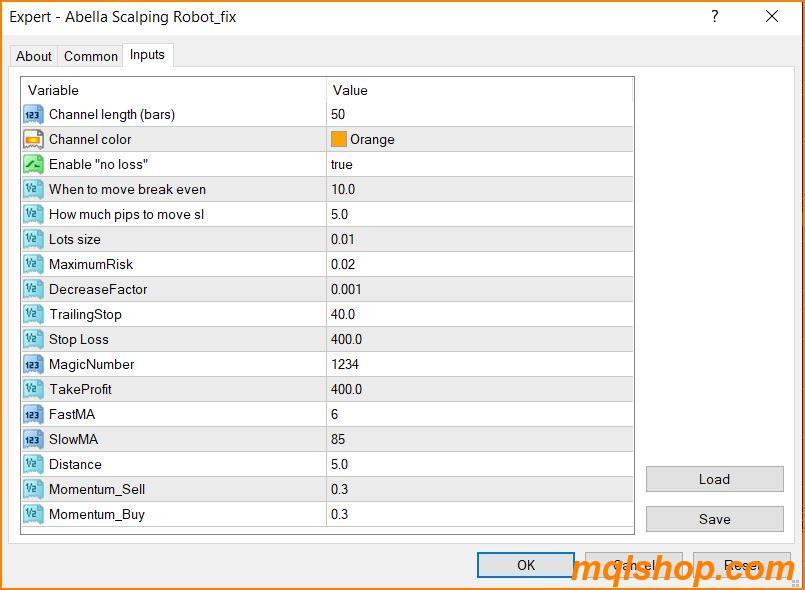Click the numeric icon beside FastMA
The height and width of the screenshot is (590, 805).
[x=33, y=414]
